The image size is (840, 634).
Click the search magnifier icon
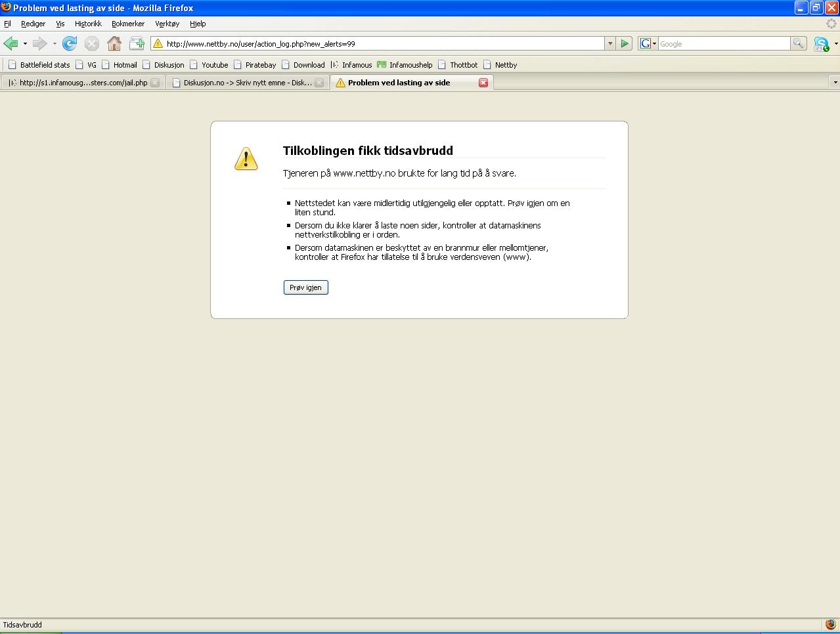click(798, 43)
